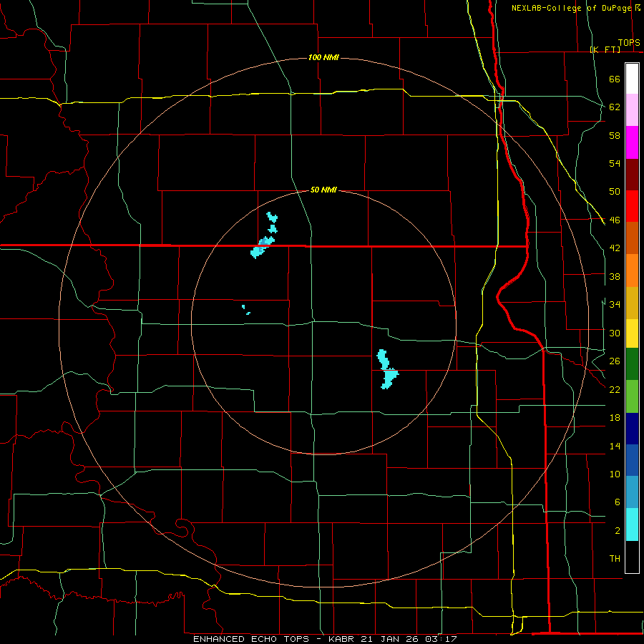
Task: Select the K FT units label
Action: pyautogui.click(x=605, y=49)
